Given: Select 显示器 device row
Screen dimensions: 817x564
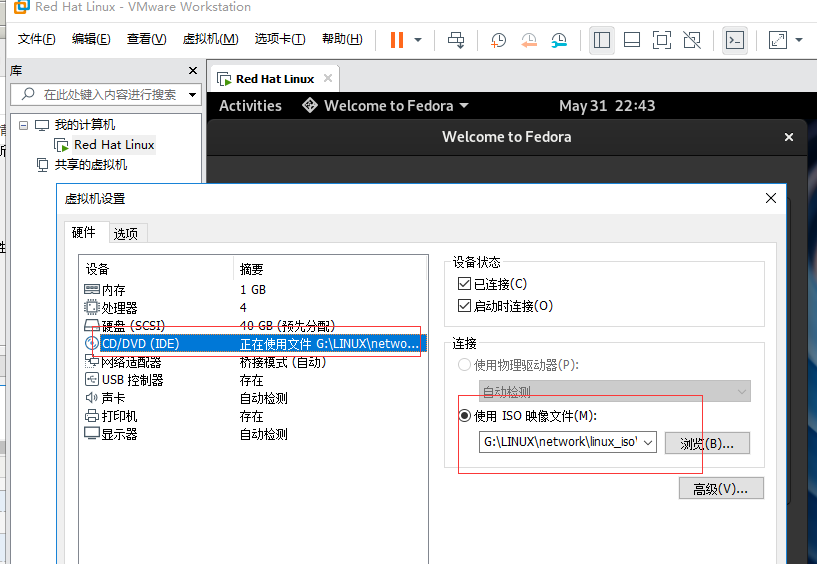Looking at the screenshot, I should click(253, 434).
